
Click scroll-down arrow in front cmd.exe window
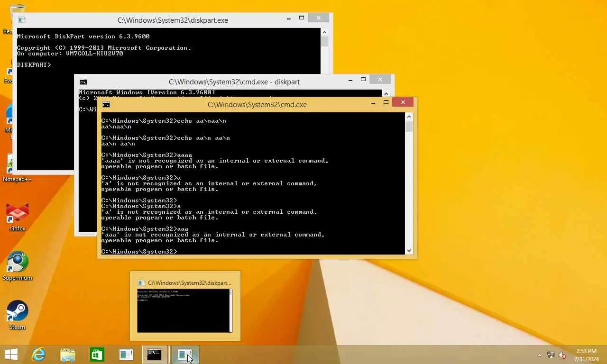[x=409, y=251]
